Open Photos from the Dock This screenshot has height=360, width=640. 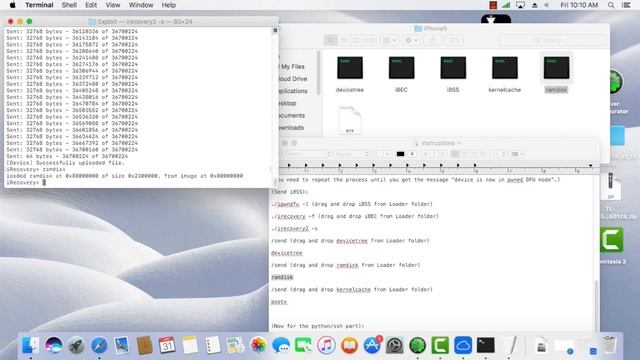pos(258,345)
